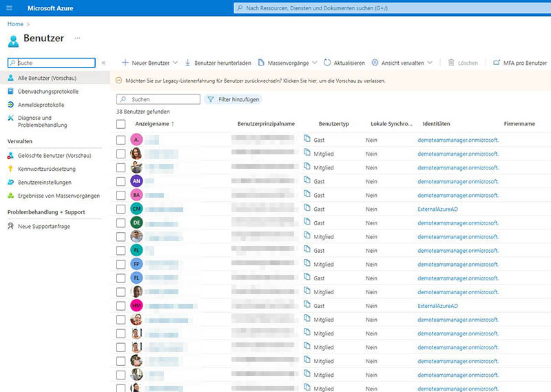
Task: Click the breadcrumb chevron after Home
Action: [x=28, y=24]
